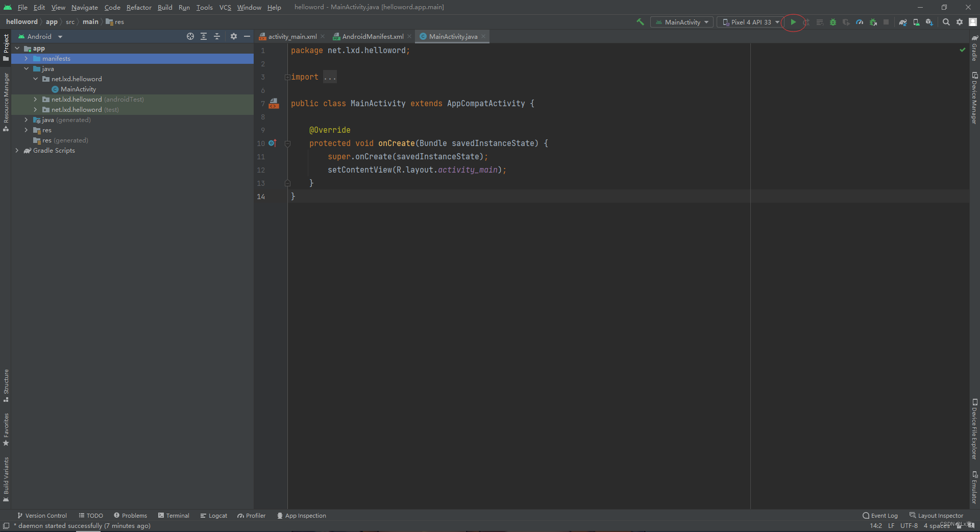980x532 pixels.
Task: Open Project panel options gear
Action: pos(234,36)
